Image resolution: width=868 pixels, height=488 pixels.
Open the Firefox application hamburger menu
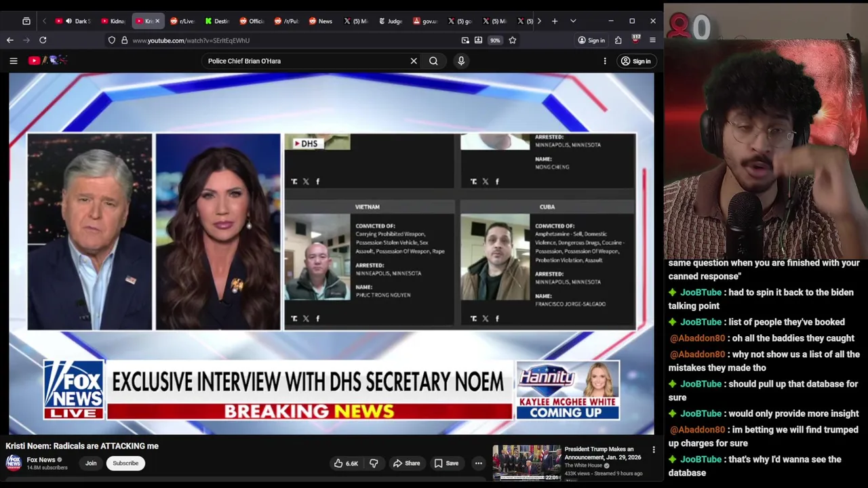(x=652, y=41)
